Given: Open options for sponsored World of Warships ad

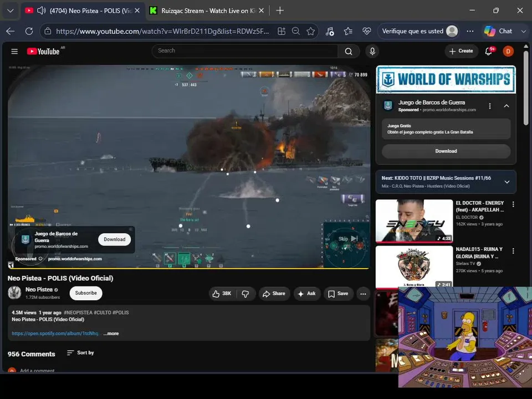Looking at the screenshot, I should click(489, 106).
